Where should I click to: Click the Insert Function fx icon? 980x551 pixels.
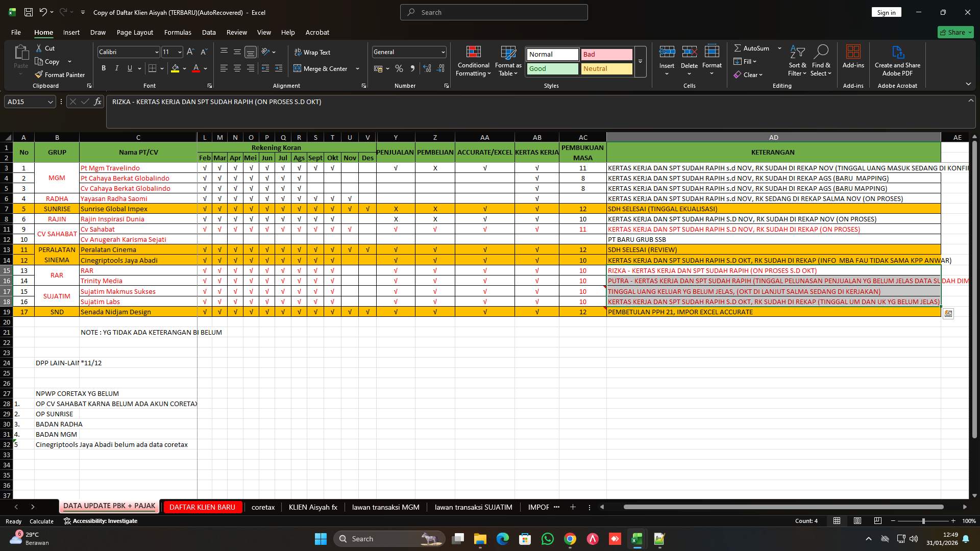(x=97, y=102)
